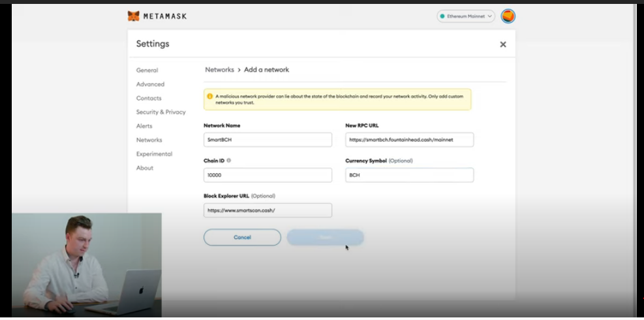Click the Cancel button
This screenshot has width=644, height=320.
pos(242,237)
